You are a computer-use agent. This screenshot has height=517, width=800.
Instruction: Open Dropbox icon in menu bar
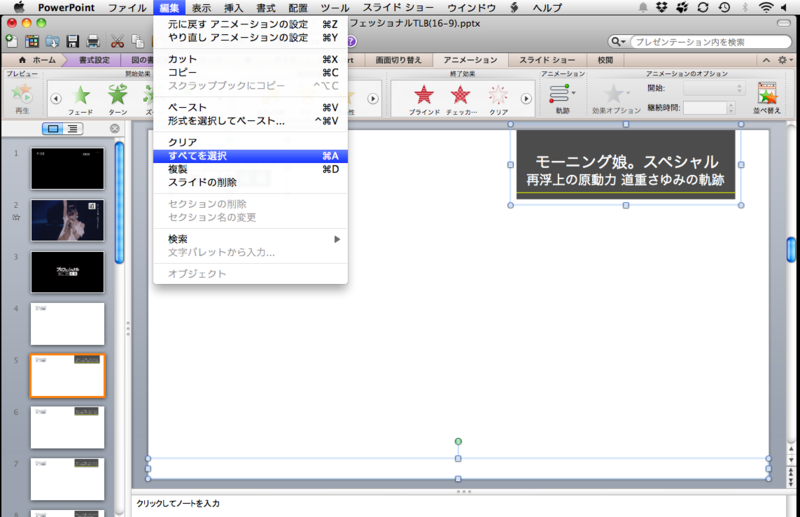(662, 7)
